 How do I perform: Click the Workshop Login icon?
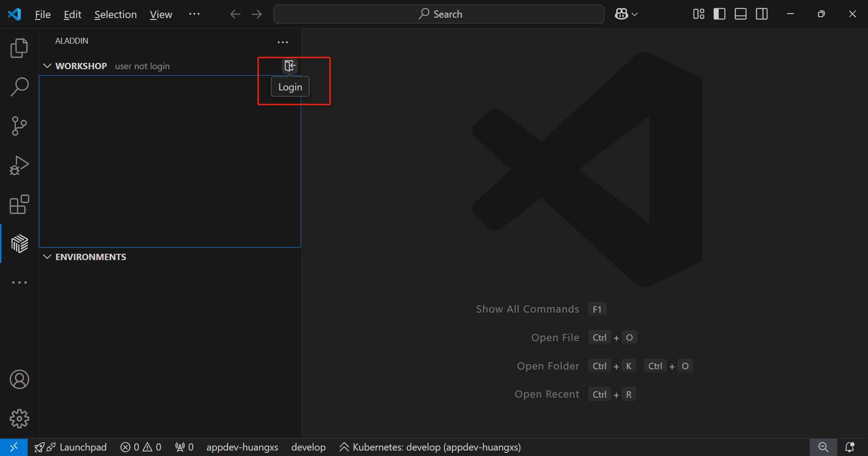pyautogui.click(x=290, y=66)
